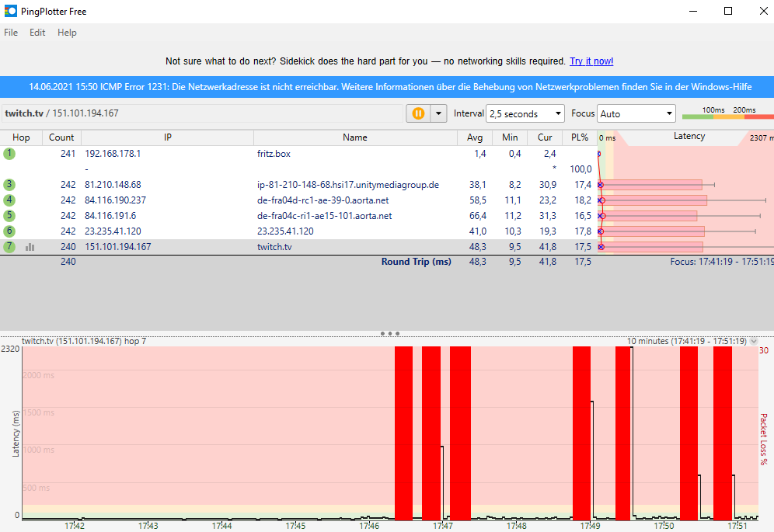Follow the Try it now! link
The width and height of the screenshot is (774, 532).
tap(591, 61)
